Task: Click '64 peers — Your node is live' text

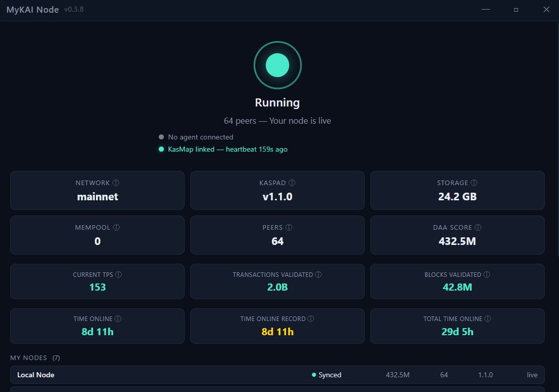Action: click(277, 121)
